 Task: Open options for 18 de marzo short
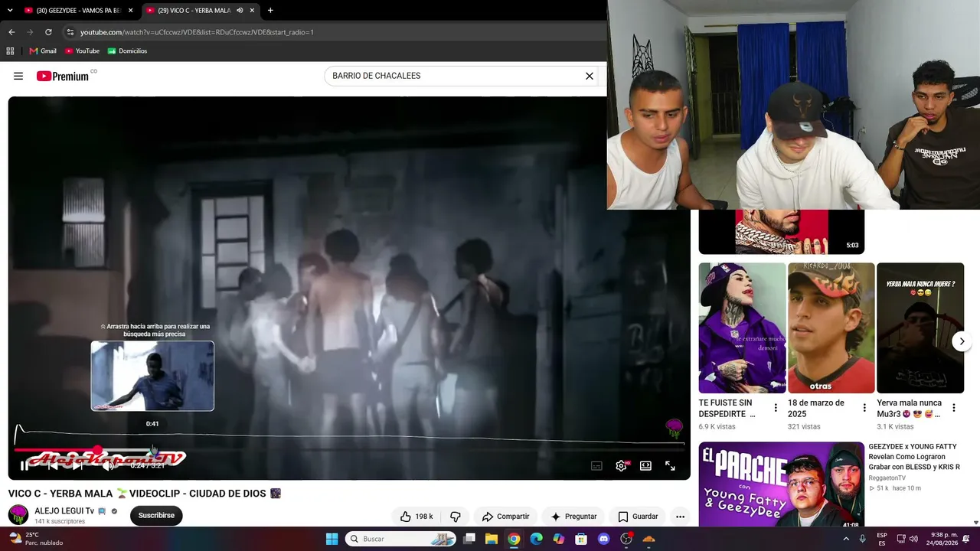[x=864, y=408]
